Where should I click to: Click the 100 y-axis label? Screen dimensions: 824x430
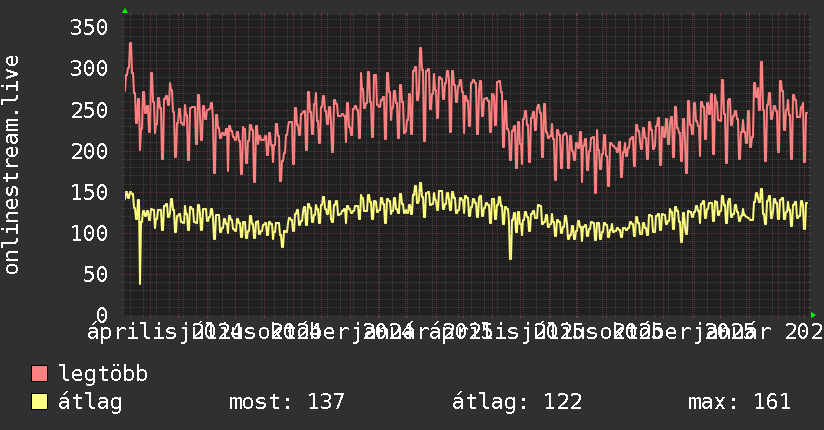pyautogui.click(x=89, y=233)
